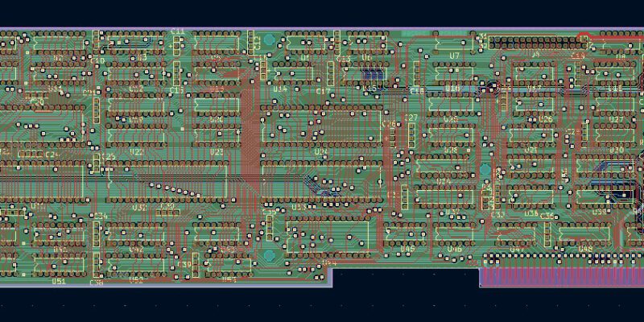
Task: Click the U14 chip designator
Action: (x=280, y=89)
